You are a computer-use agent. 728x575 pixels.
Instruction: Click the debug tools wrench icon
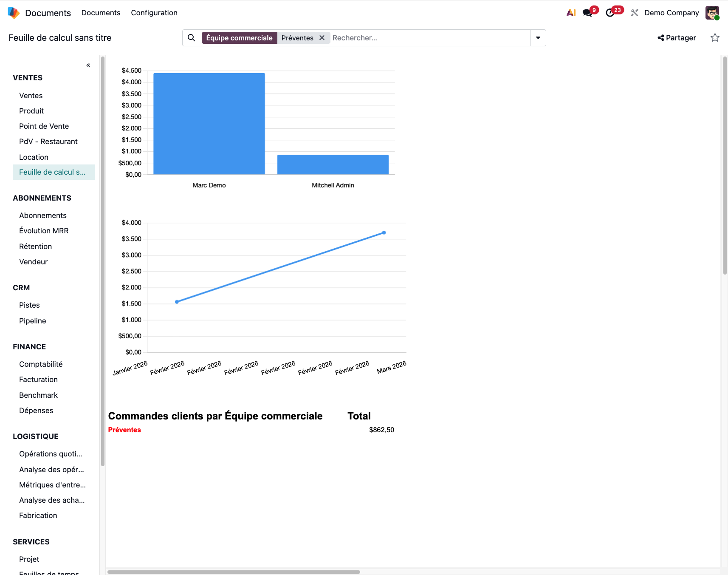[x=635, y=13]
